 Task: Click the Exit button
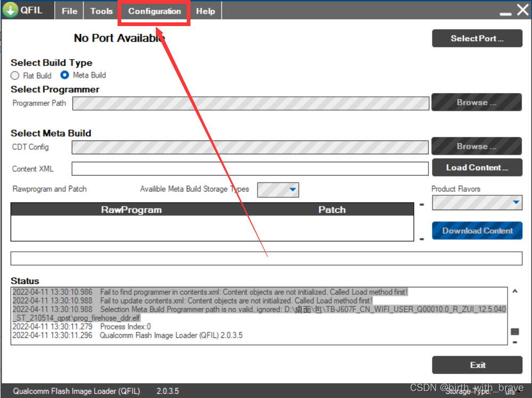477,365
